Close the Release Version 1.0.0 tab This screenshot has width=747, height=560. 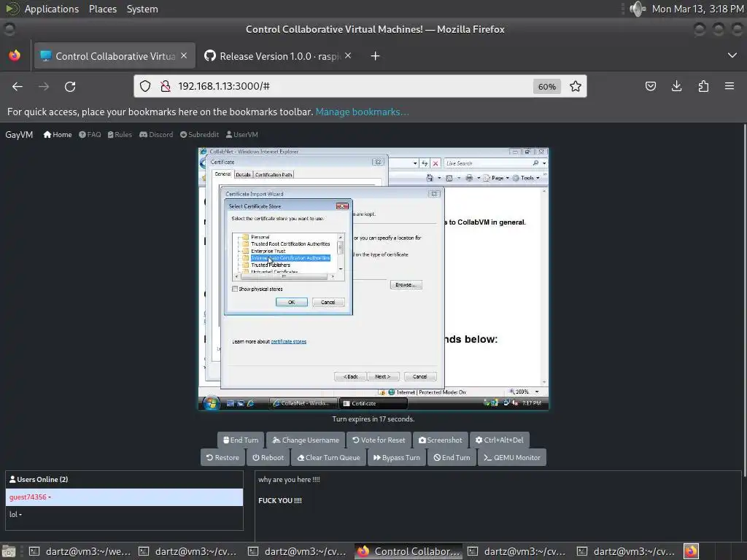coord(348,55)
